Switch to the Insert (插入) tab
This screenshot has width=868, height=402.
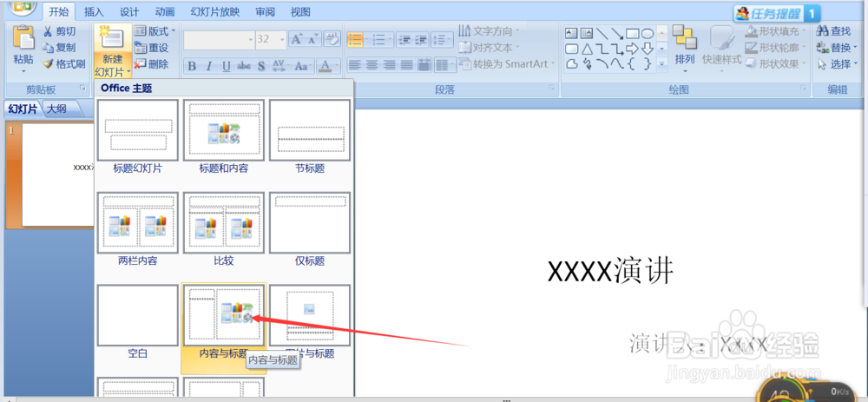tap(94, 11)
